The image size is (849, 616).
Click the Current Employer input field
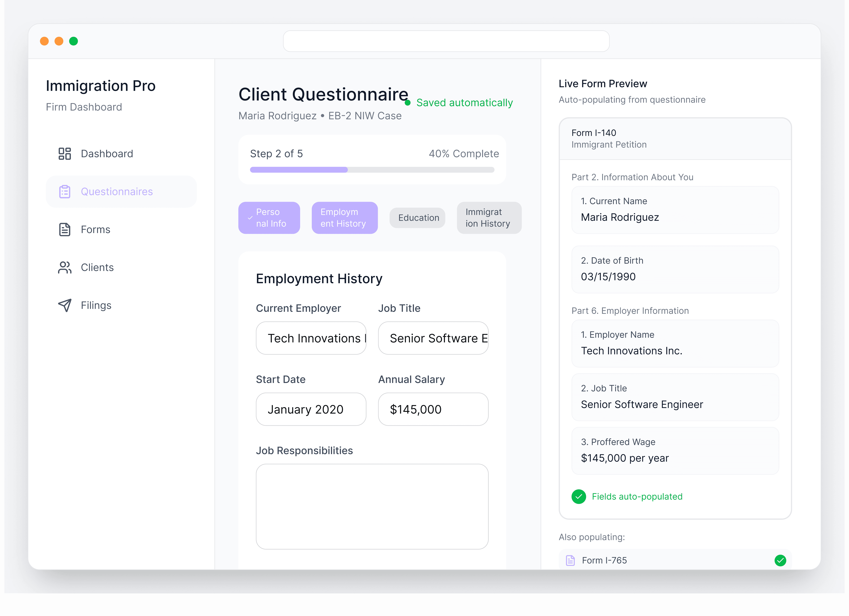pos(311,338)
